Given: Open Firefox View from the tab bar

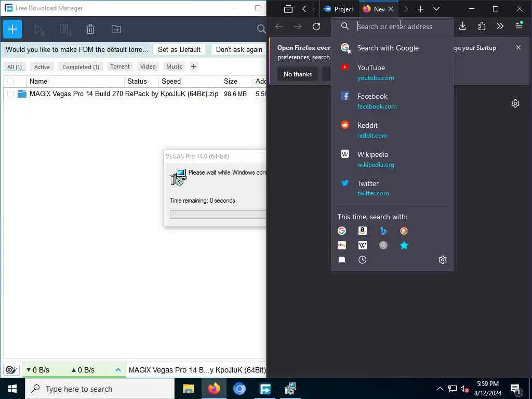Looking at the screenshot, I should point(288,9).
